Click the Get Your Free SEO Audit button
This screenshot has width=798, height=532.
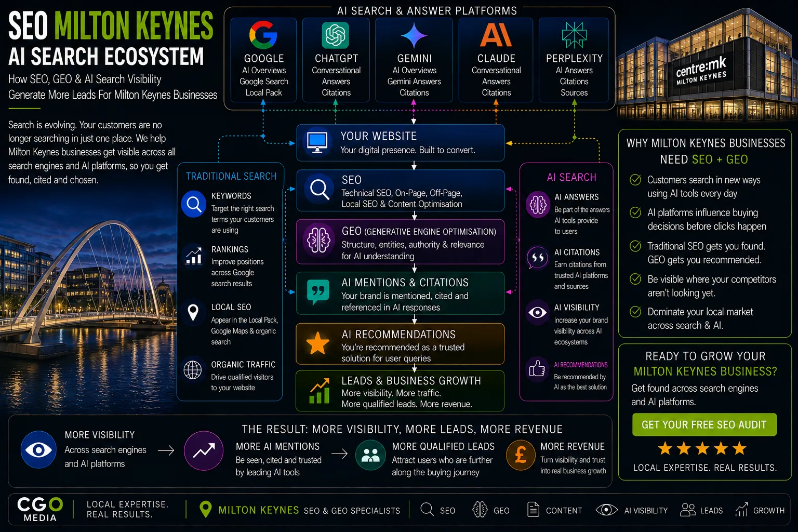(x=704, y=424)
